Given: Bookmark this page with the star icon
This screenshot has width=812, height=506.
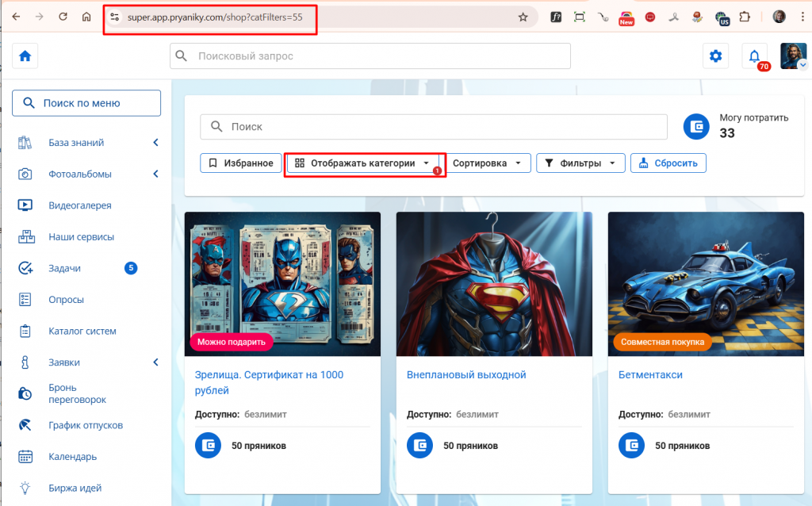Looking at the screenshot, I should (523, 17).
